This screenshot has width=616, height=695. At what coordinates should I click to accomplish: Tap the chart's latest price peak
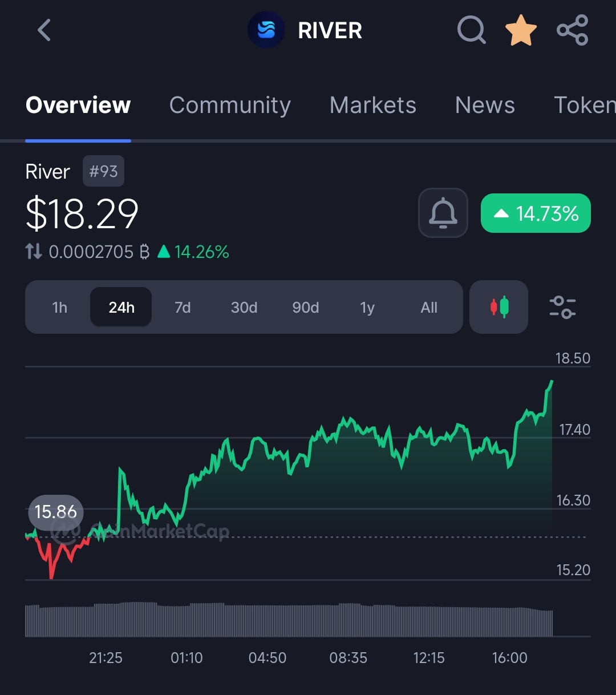click(552, 381)
